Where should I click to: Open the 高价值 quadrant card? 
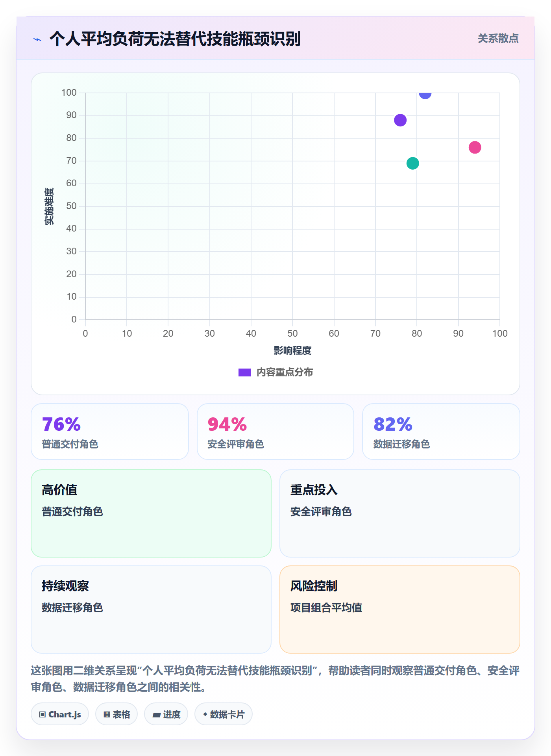(151, 513)
